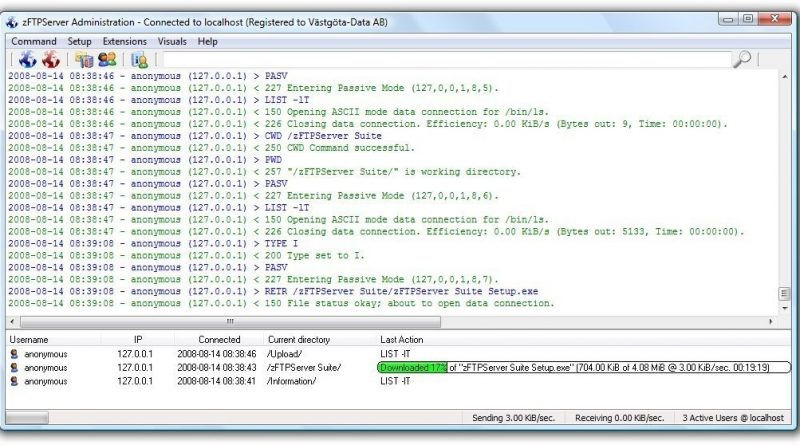
Task: Open the Setup menu
Action: [x=79, y=41]
